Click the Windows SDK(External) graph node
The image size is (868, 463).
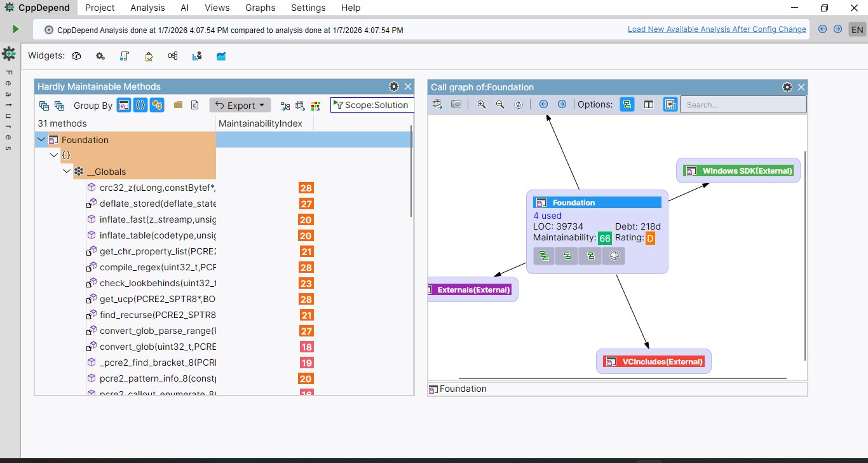pyautogui.click(x=738, y=170)
